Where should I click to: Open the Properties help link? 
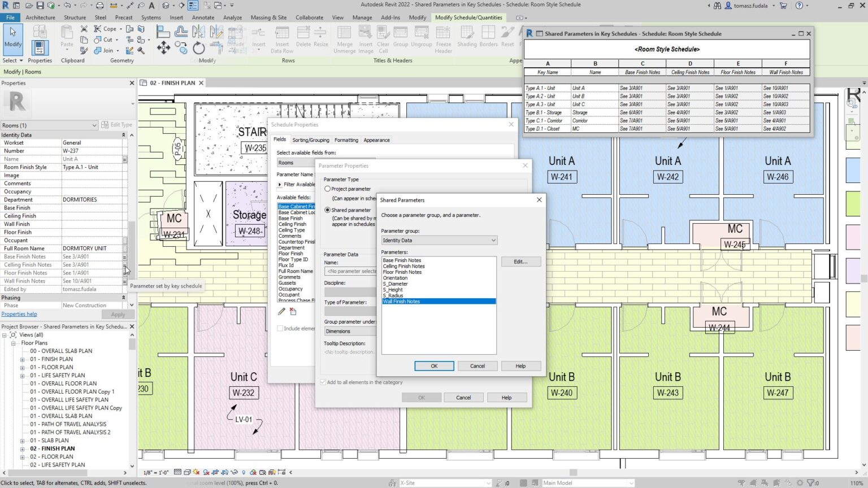click(19, 313)
